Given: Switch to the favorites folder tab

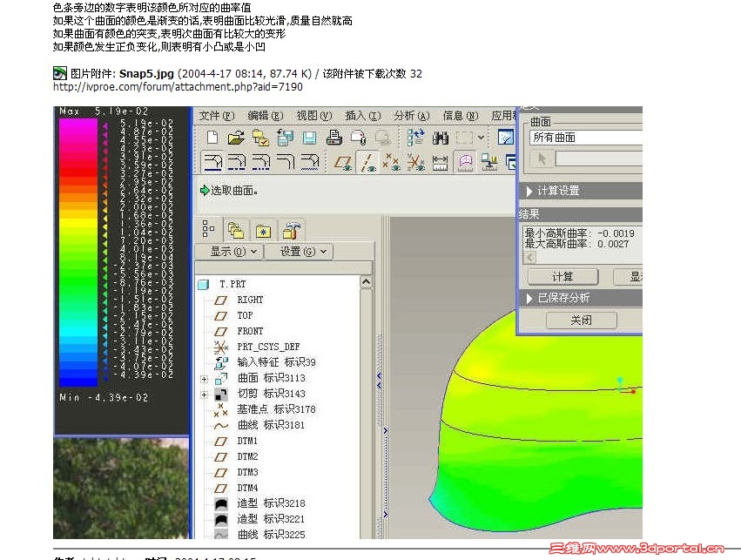Looking at the screenshot, I should coord(263,231).
